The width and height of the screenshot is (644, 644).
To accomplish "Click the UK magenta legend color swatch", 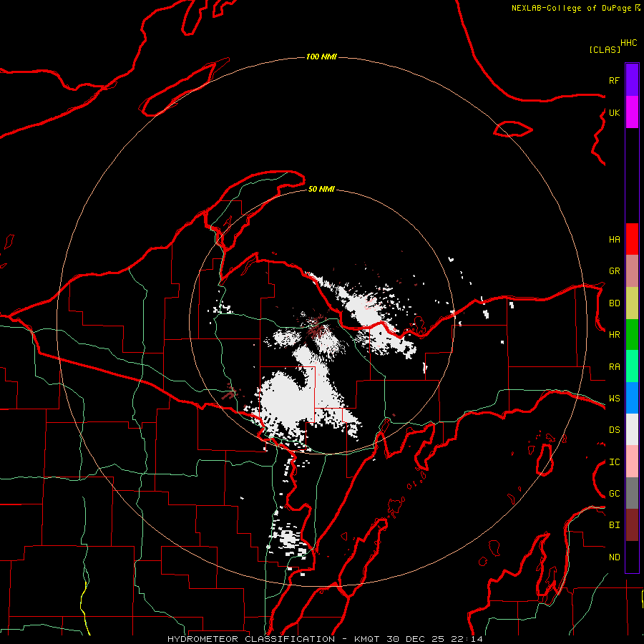I will click(632, 112).
